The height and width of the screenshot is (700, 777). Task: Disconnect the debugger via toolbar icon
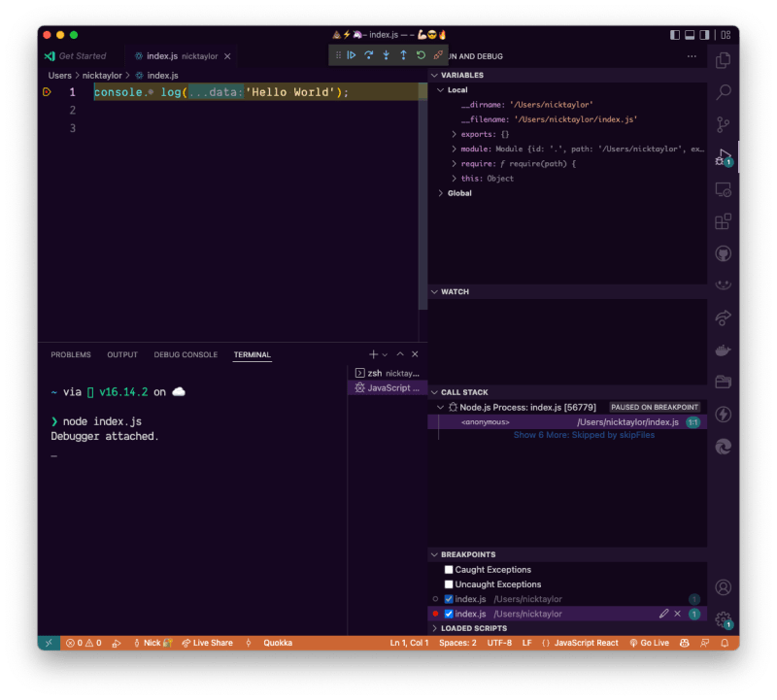tap(438, 55)
